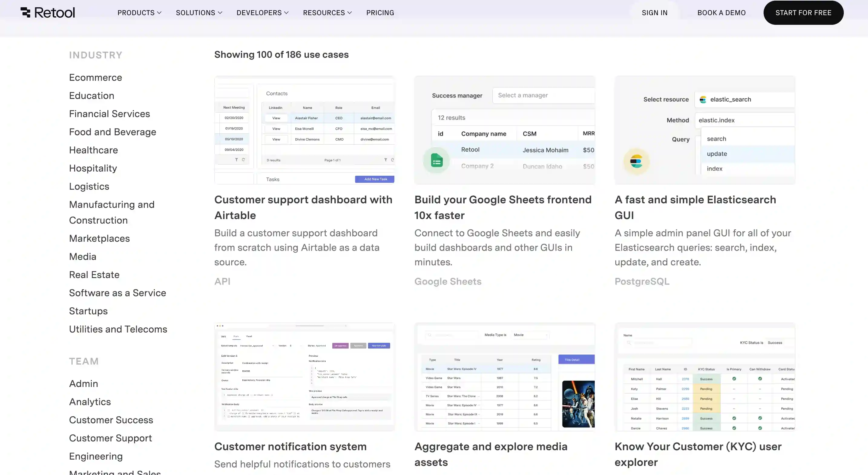Screen dimensions: 868x475
Task: Open Elasticsearch GUI card thumbnail
Action: click(705, 130)
